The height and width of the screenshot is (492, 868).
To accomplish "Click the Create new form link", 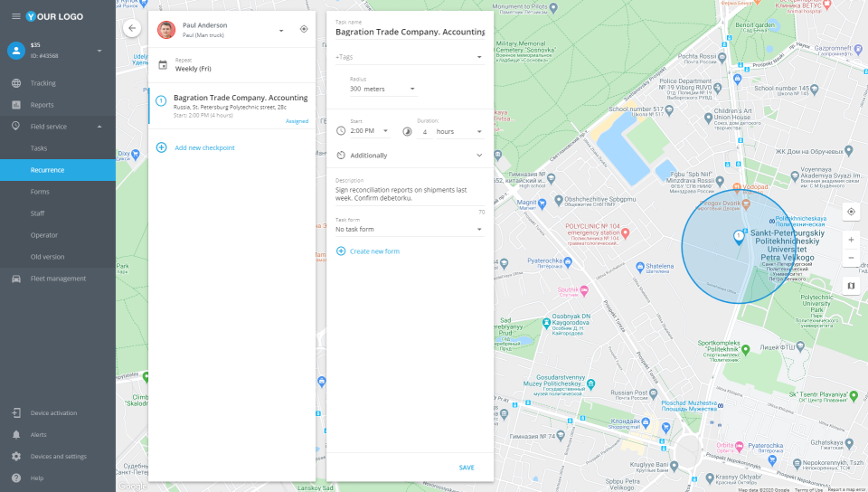I will click(x=374, y=251).
